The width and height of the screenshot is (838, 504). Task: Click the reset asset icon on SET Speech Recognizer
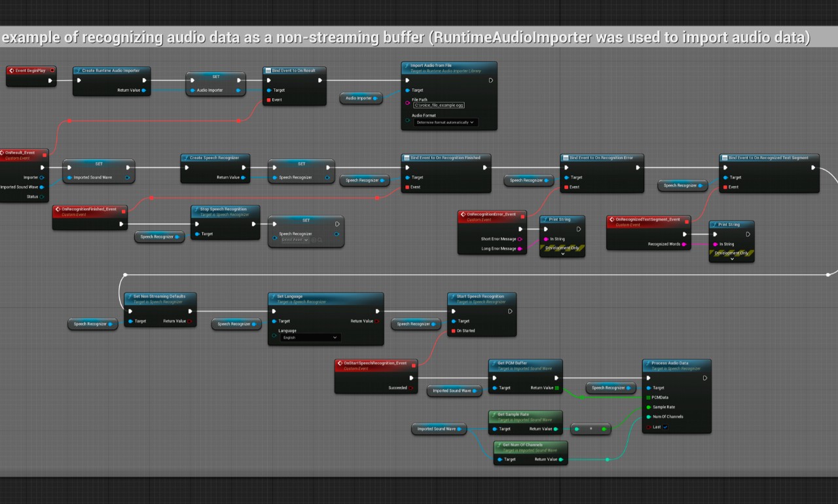pos(314,240)
